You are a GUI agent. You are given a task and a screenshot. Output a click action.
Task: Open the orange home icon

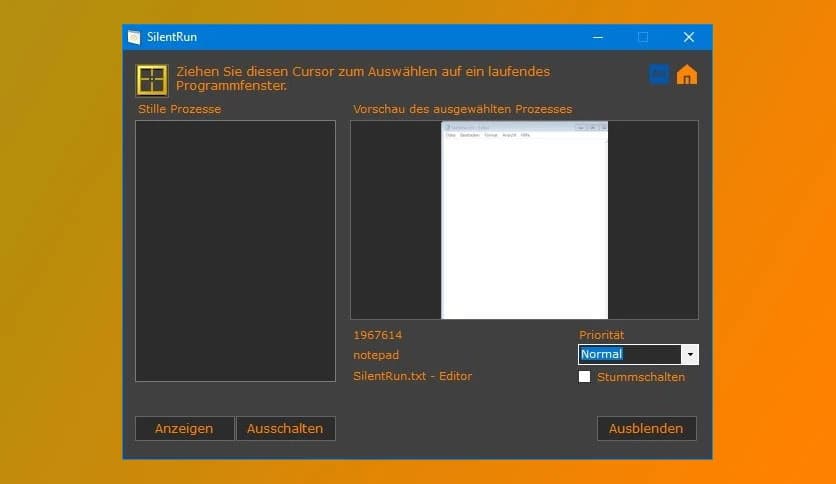point(687,75)
